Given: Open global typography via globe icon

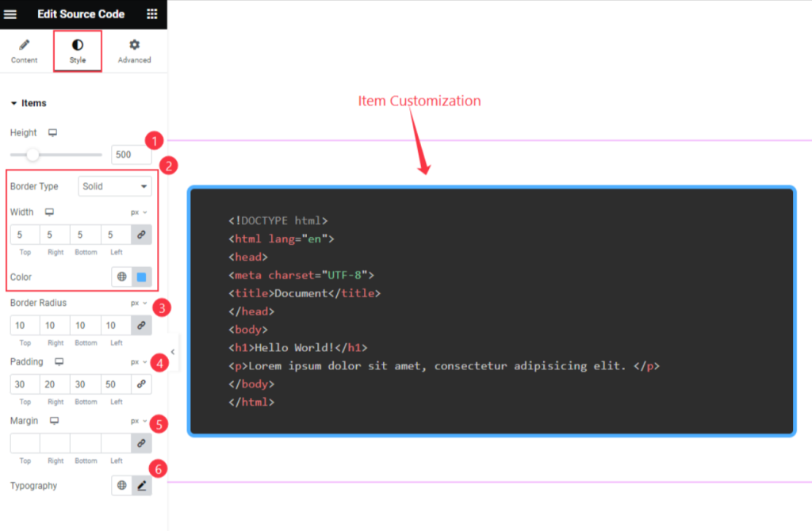Looking at the screenshot, I should tap(121, 485).
